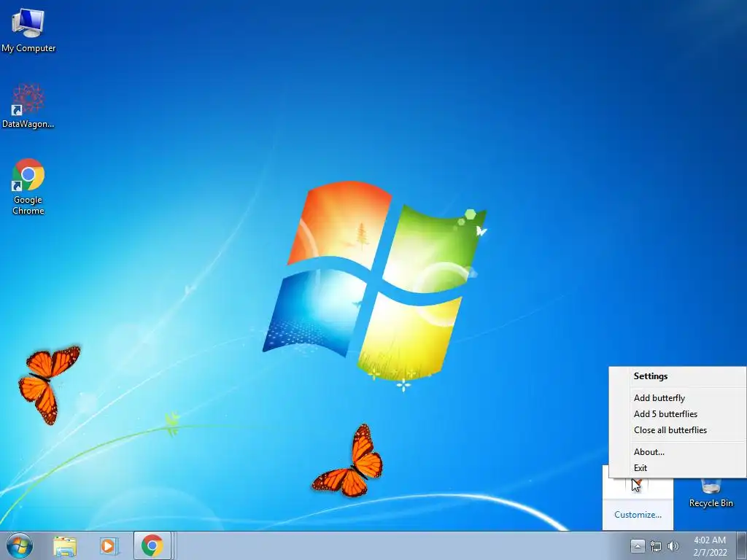The height and width of the screenshot is (560, 747).
Task: Open Windows Explorer from the taskbar
Action: click(x=65, y=546)
